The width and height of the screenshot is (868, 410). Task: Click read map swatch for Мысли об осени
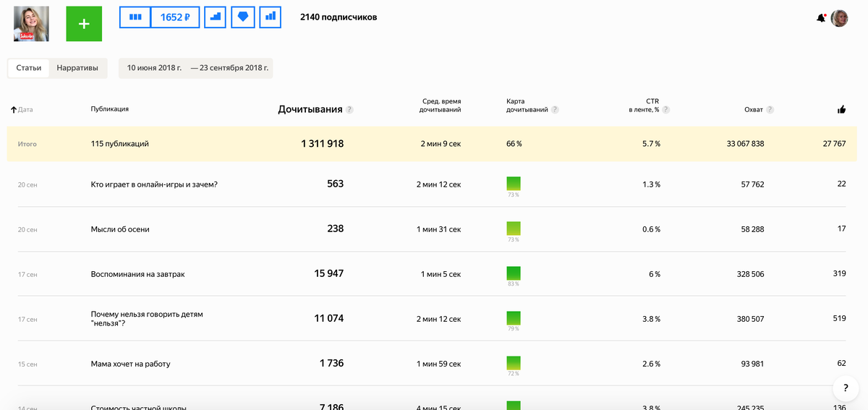[514, 229]
